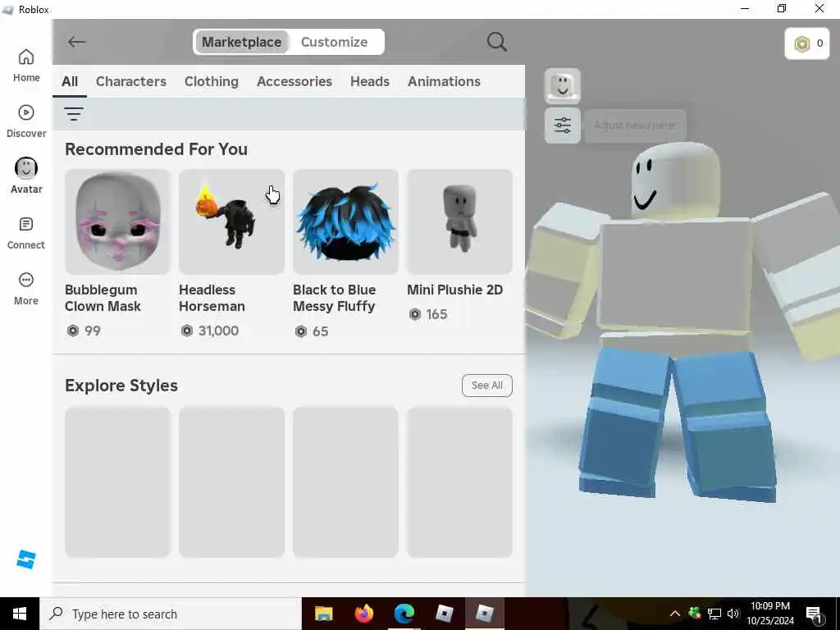Open the Discover section
The width and height of the screenshot is (840, 630).
[x=25, y=121]
